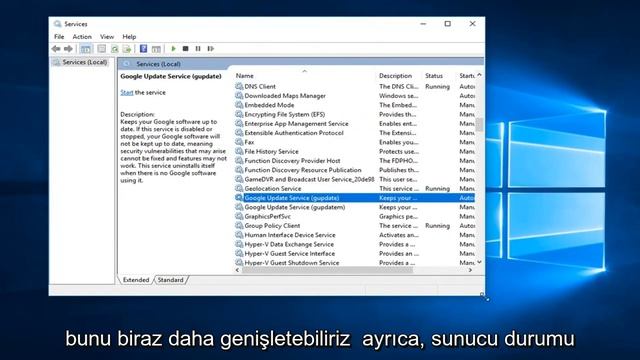Switch to the Extended tab
The width and height of the screenshot is (640, 360).
click(136, 280)
